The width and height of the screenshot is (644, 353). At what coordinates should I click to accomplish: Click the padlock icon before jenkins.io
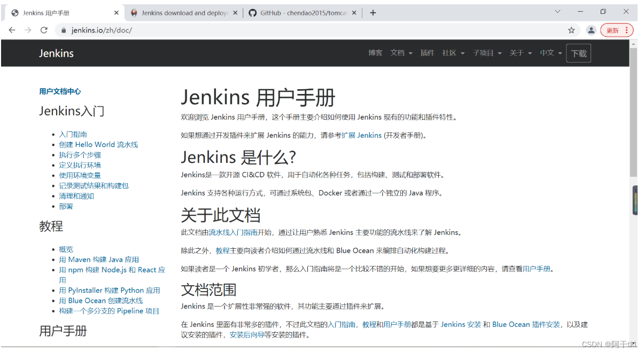pyautogui.click(x=64, y=30)
